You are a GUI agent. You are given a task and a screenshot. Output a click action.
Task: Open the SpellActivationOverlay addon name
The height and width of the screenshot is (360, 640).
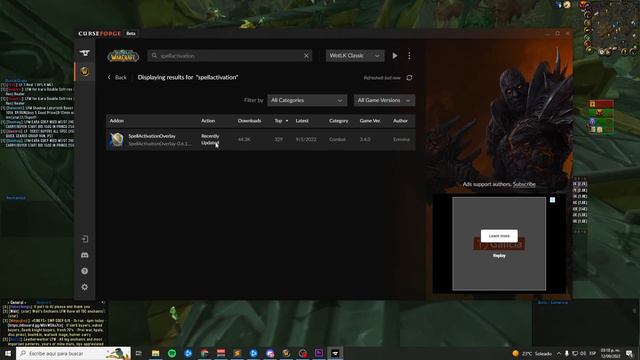pos(152,136)
